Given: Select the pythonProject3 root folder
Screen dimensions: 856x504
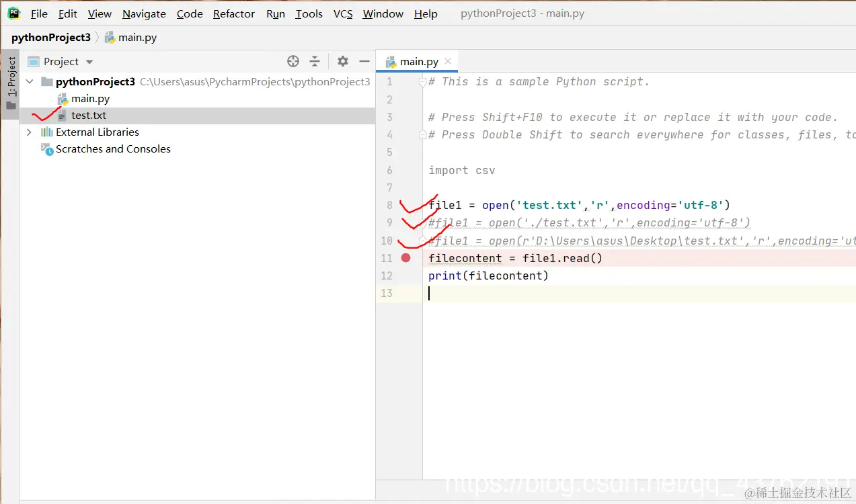Looking at the screenshot, I should [x=95, y=81].
